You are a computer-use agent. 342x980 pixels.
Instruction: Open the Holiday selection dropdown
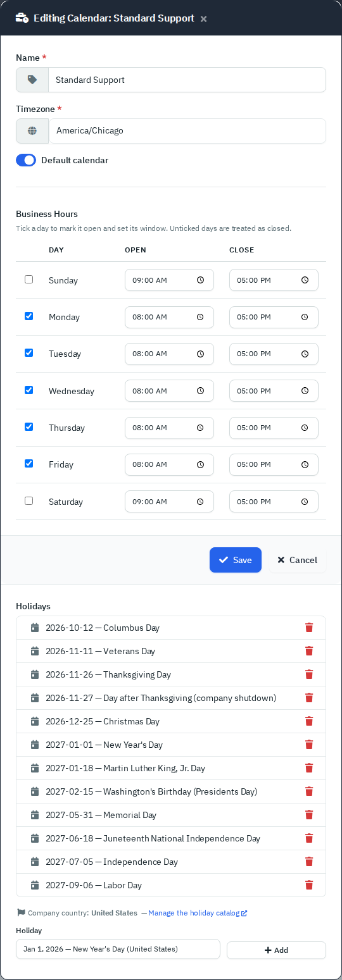tap(118, 949)
